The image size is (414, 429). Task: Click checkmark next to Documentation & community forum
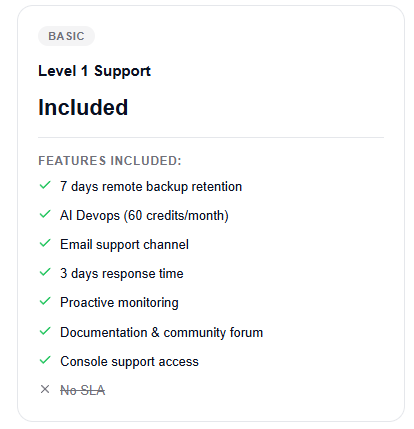coord(45,331)
